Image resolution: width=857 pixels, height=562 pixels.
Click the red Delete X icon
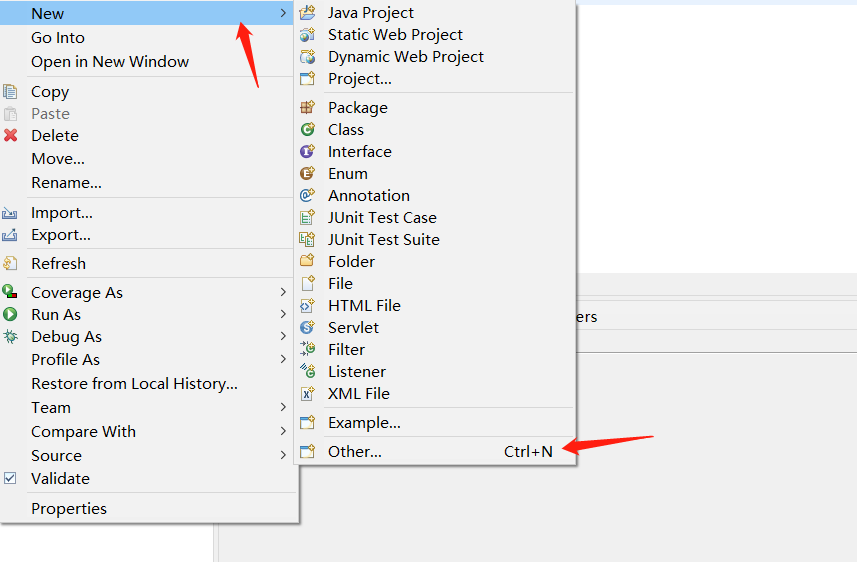coord(10,135)
